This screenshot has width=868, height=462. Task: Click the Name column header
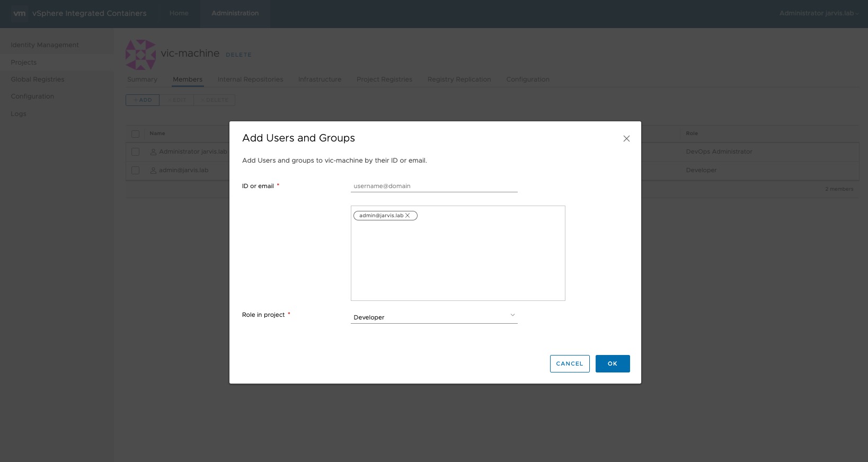tap(157, 134)
